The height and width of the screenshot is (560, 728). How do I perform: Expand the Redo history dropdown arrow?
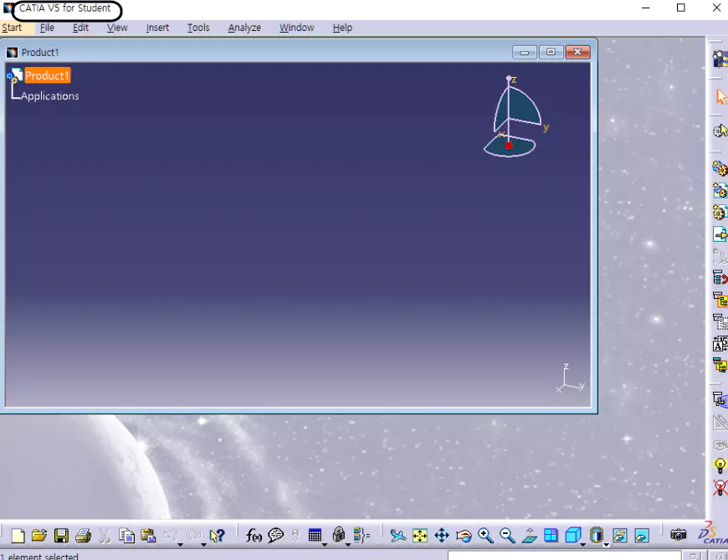(x=203, y=544)
